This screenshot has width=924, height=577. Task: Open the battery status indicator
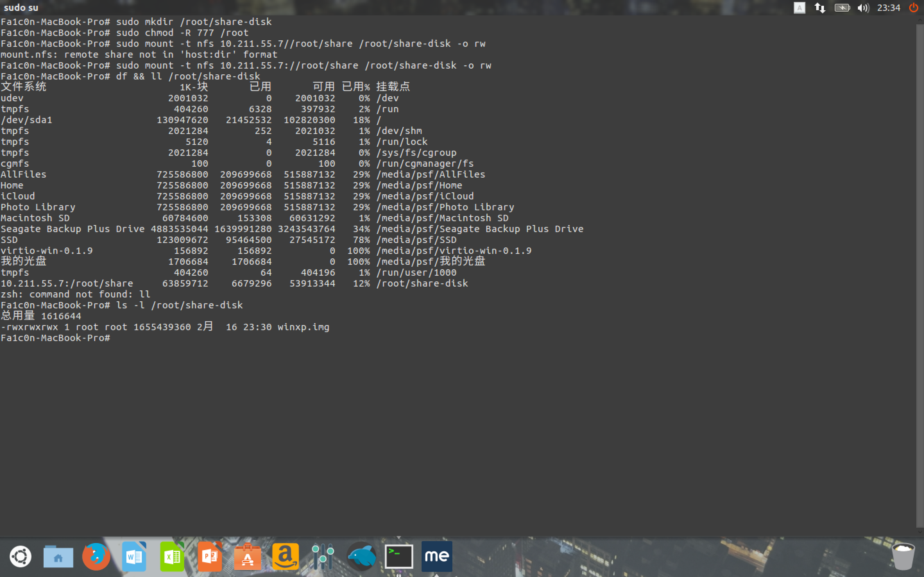click(842, 8)
